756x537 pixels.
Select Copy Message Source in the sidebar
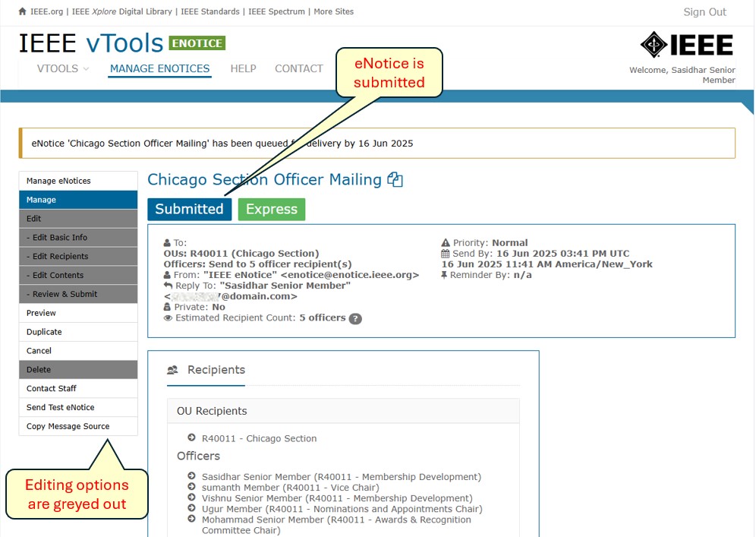(x=78, y=426)
